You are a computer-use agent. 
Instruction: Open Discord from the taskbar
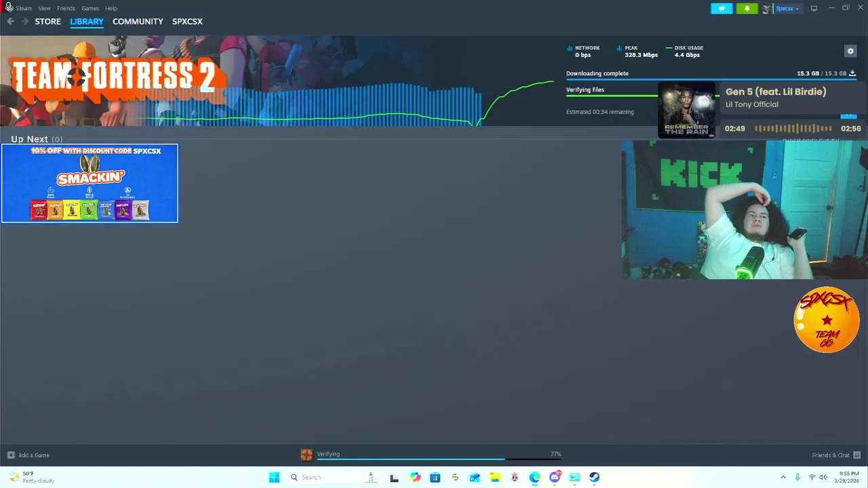pyautogui.click(x=555, y=477)
